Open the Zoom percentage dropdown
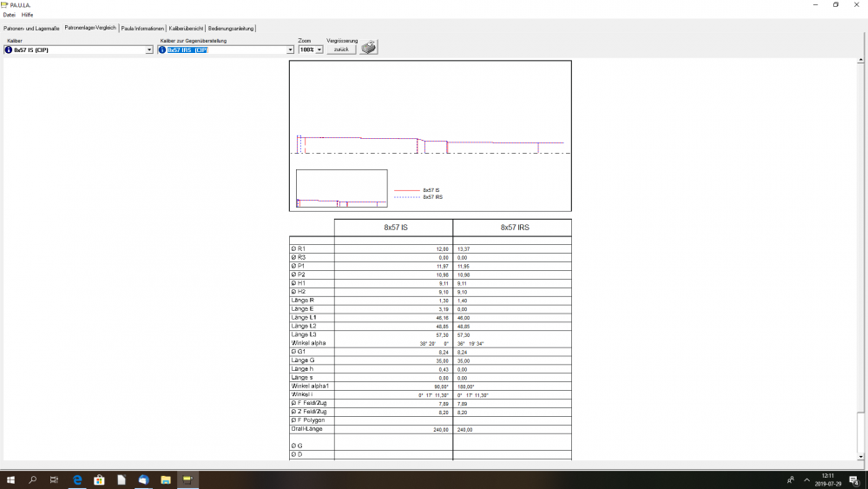The image size is (868, 489). [319, 50]
